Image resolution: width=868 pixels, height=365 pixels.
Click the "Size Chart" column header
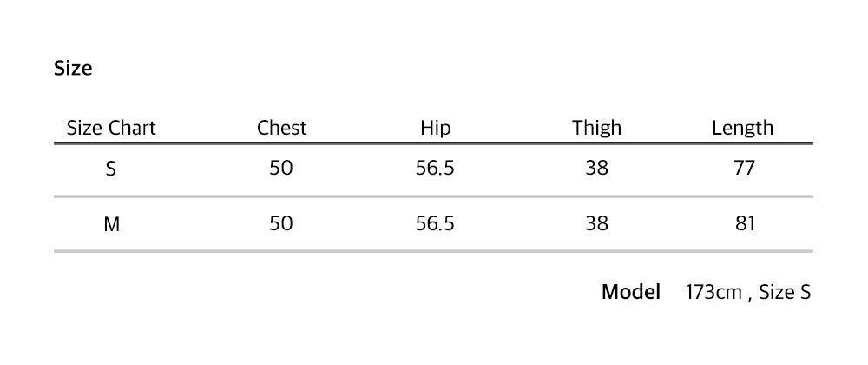111,129
